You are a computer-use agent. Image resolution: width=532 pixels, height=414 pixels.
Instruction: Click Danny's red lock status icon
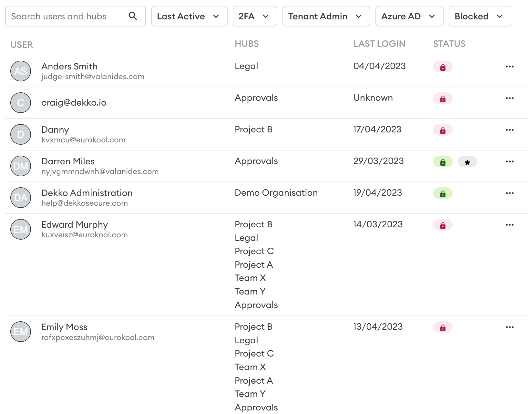(443, 130)
